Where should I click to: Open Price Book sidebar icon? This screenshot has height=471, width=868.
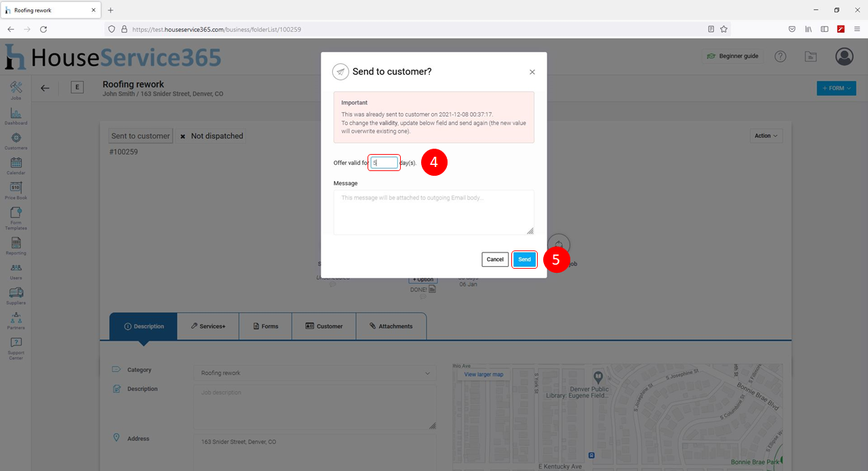(x=16, y=189)
